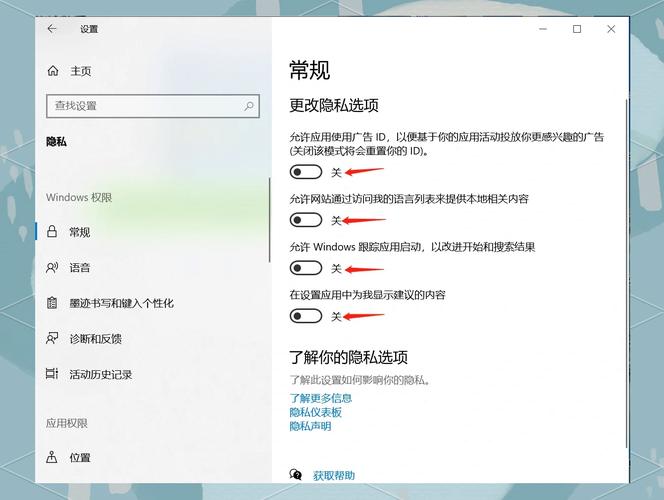This screenshot has width=664, height=500.
Task: Open the 语音 settings page
Action: 152,267
